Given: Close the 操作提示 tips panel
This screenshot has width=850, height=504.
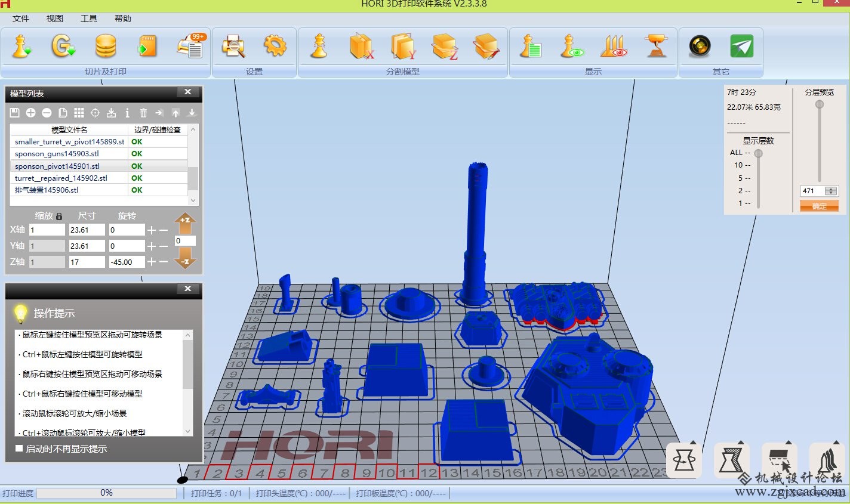Looking at the screenshot, I should click(187, 289).
